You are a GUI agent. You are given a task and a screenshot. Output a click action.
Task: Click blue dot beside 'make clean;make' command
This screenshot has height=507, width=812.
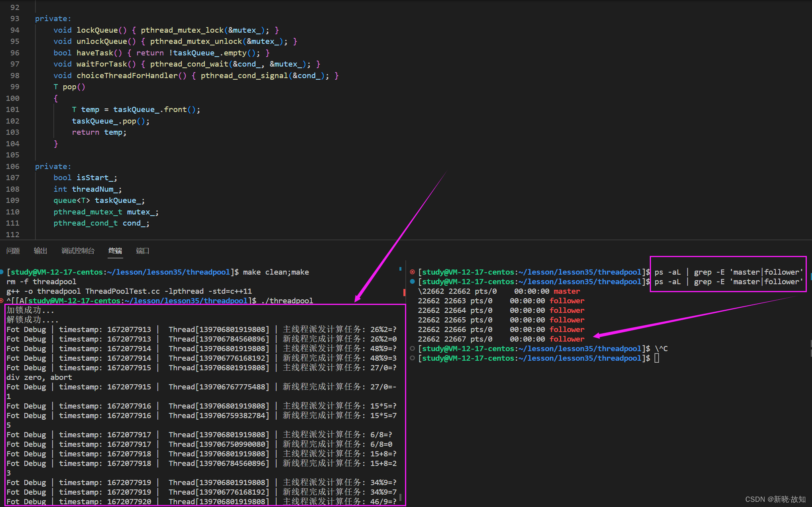(2, 272)
